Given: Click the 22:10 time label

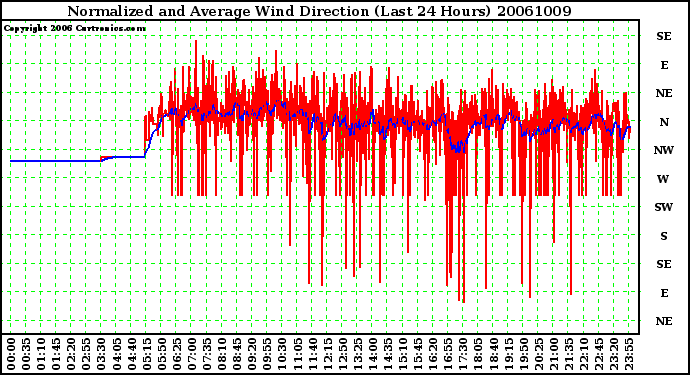Looking at the screenshot, I should click(584, 354).
